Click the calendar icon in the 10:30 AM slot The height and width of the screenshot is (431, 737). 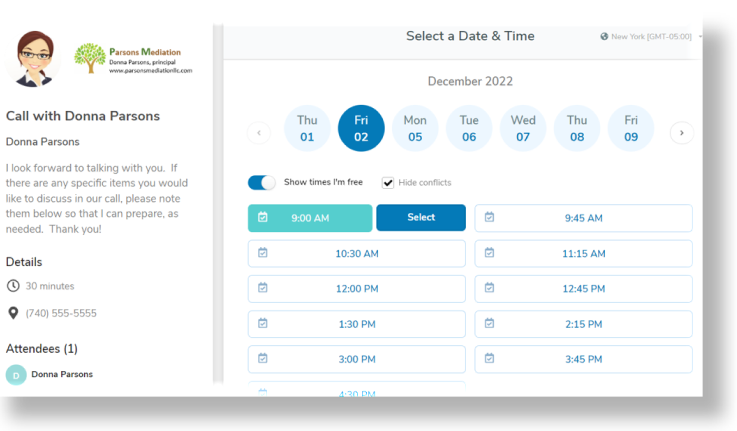point(262,254)
